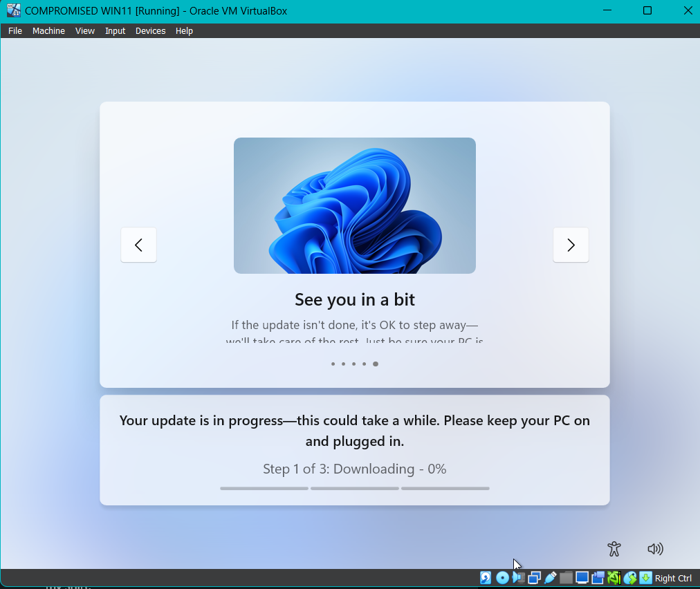Click the network adapters status icon
Screen dimensions: 700x589
pyautogui.click(x=535, y=578)
